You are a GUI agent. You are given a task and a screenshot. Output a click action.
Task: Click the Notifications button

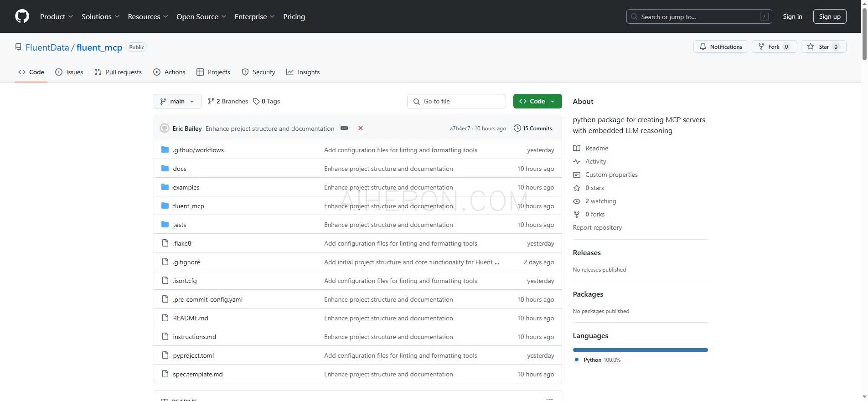720,46
